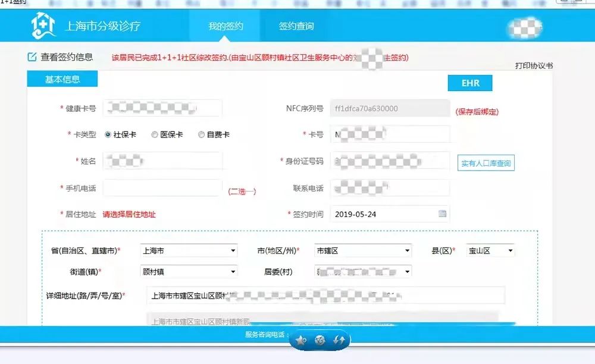This screenshot has height=364, width=595.
Task: Click the 手机电话 input field
Action: [162, 188]
